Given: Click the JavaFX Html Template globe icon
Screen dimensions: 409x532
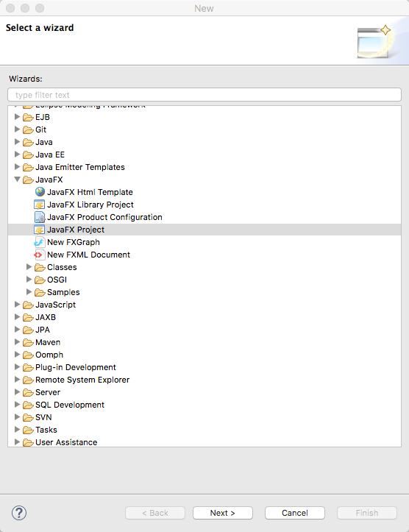Looking at the screenshot, I should point(40,192).
